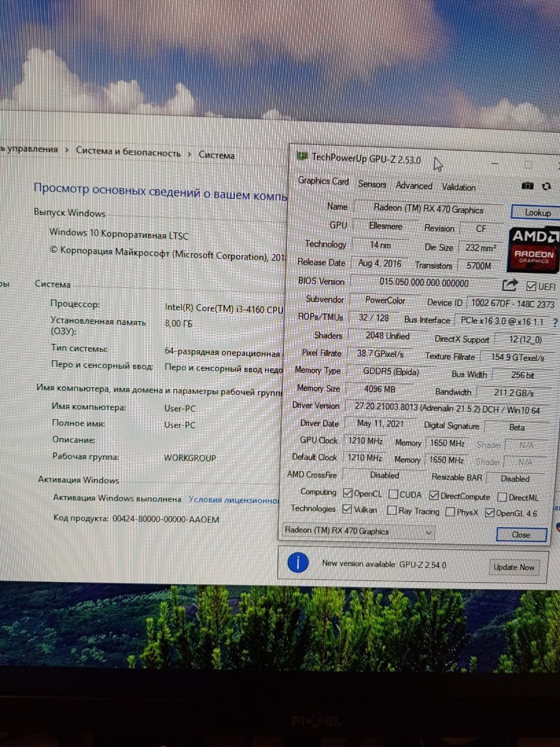560x747 pixels.
Task: Click the Pixel Fillrate field 38.7 GPixel/s
Action: click(380, 354)
